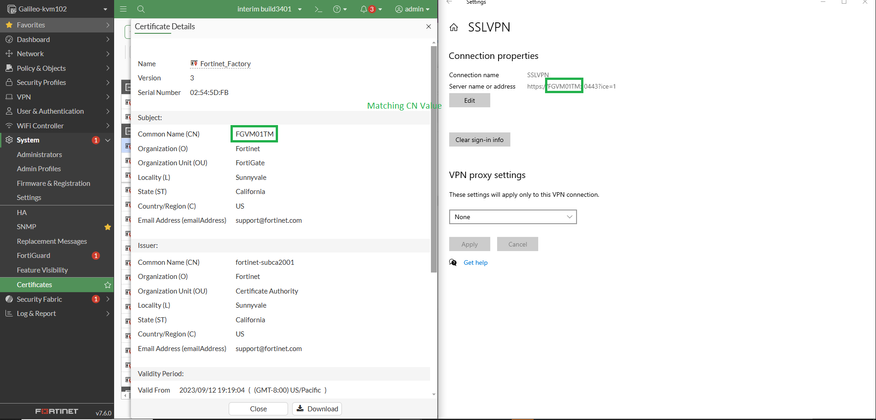This screenshot has width=876, height=420.
Task: Open Settings under System menu
Action: tap(29, 198)
